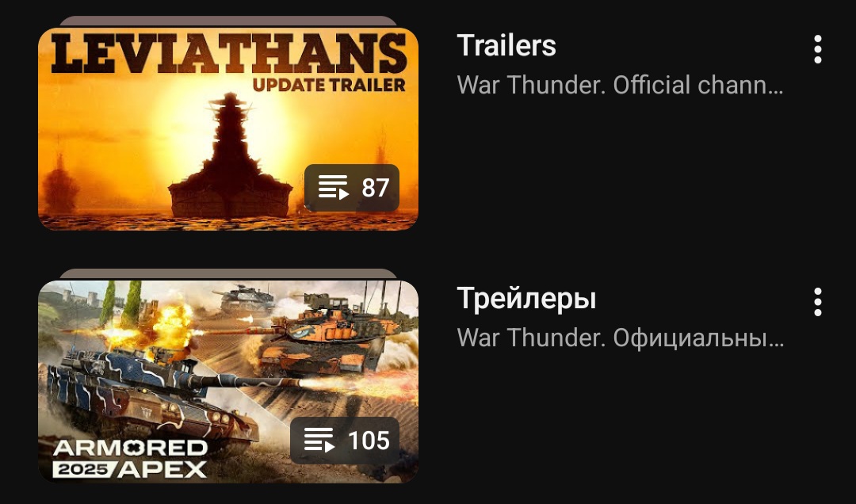The width and height of the screenshot is (856, 504).
Task: Click the 87 video count number
Action: point(375,188)
